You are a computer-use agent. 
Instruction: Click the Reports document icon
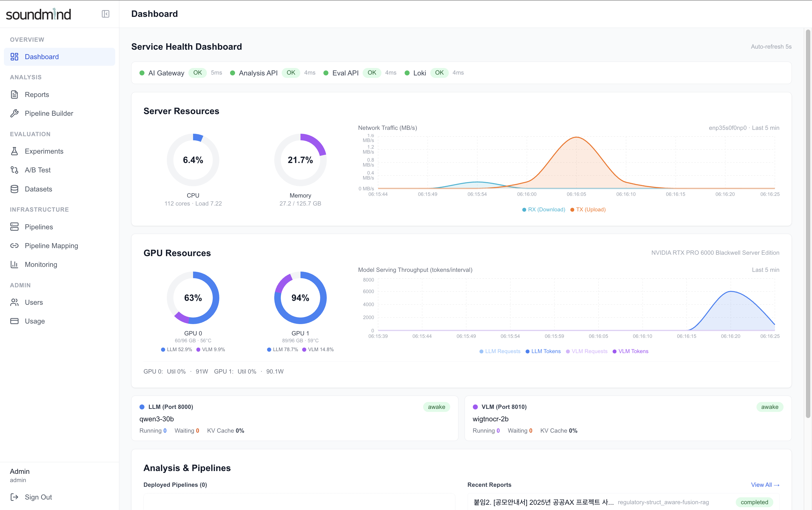(x=14, y=94)
